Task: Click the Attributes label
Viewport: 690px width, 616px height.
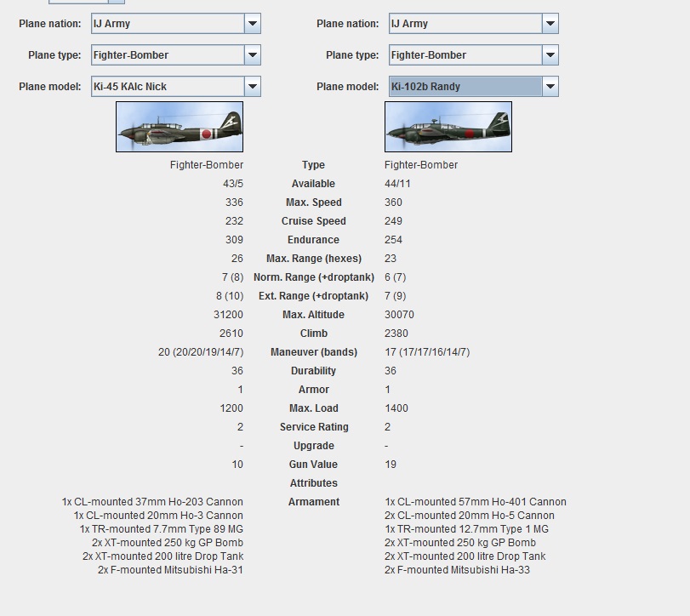Action: tap(314, 483)
